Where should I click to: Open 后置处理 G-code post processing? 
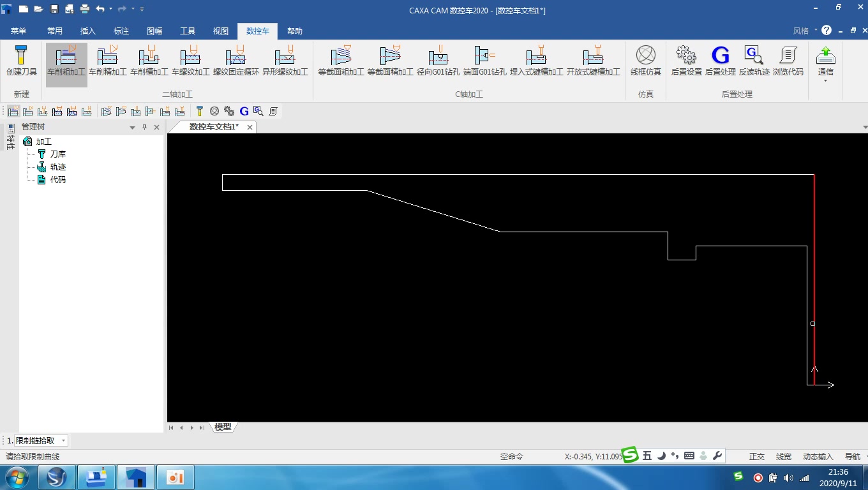[x=721, y=62]
